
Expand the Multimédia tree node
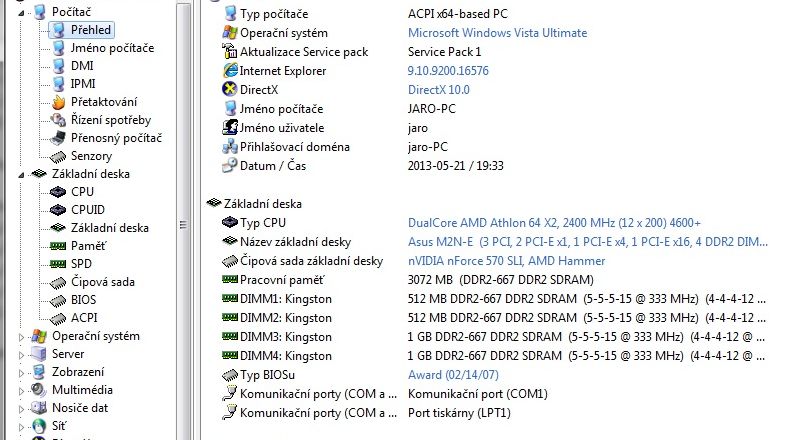(x=21, y=391)
